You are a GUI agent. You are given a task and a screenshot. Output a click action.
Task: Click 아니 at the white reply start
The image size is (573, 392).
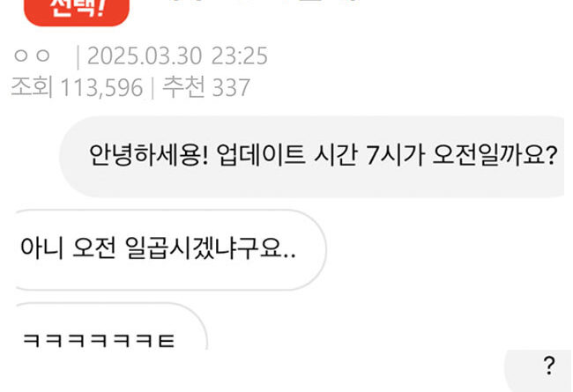tap(42, 248)
